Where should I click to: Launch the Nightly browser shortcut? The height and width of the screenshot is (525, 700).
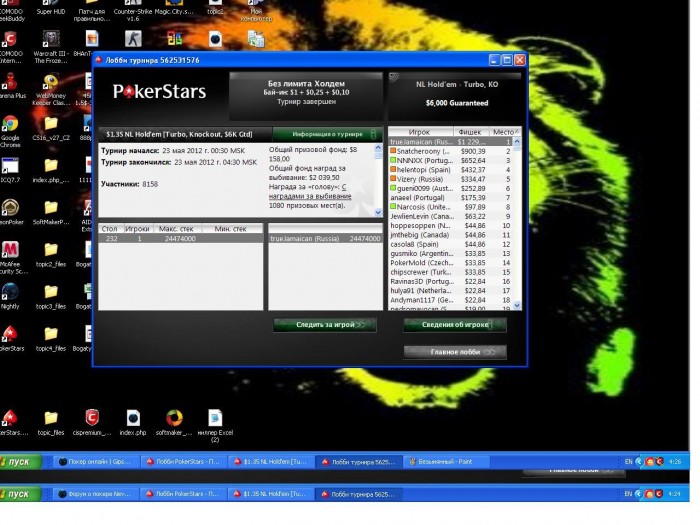click(x=10, y=296)
